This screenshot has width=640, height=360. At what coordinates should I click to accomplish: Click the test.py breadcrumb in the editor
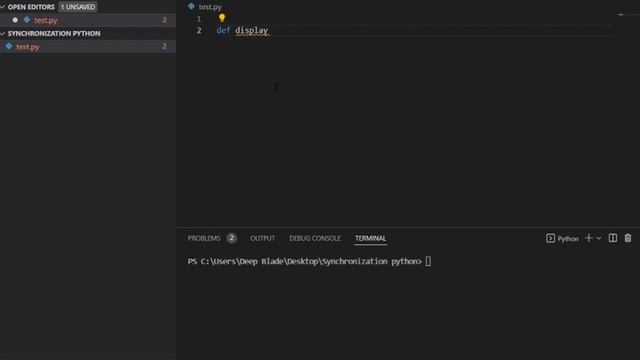click(210, 7)
